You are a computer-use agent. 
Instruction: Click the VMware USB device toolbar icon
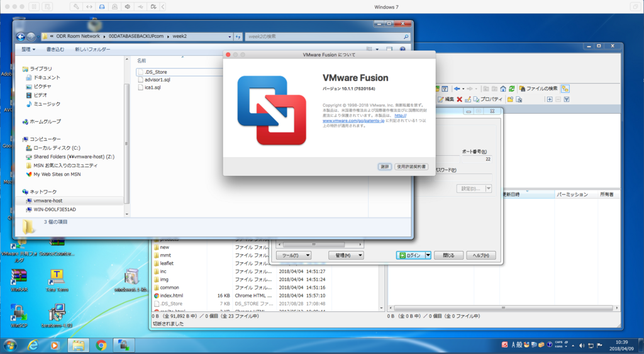click(x=140, y=6)
